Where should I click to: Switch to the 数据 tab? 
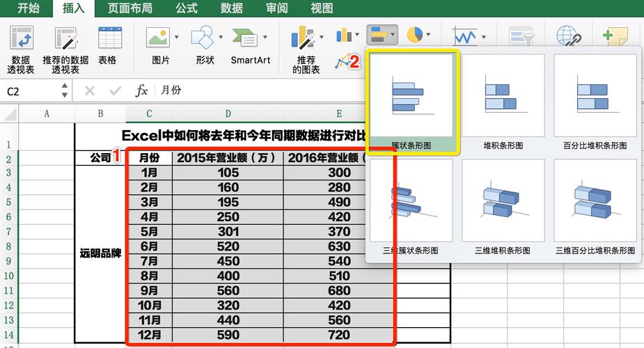[232, 8]
